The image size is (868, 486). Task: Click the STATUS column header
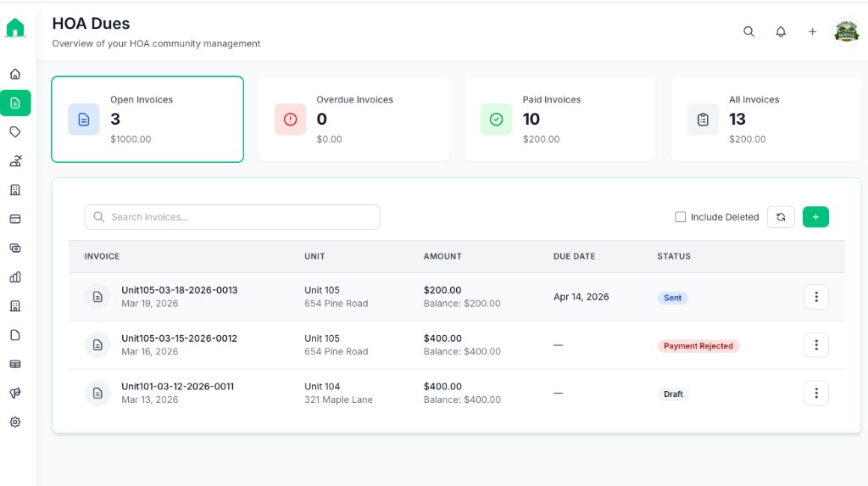[674, 257]
